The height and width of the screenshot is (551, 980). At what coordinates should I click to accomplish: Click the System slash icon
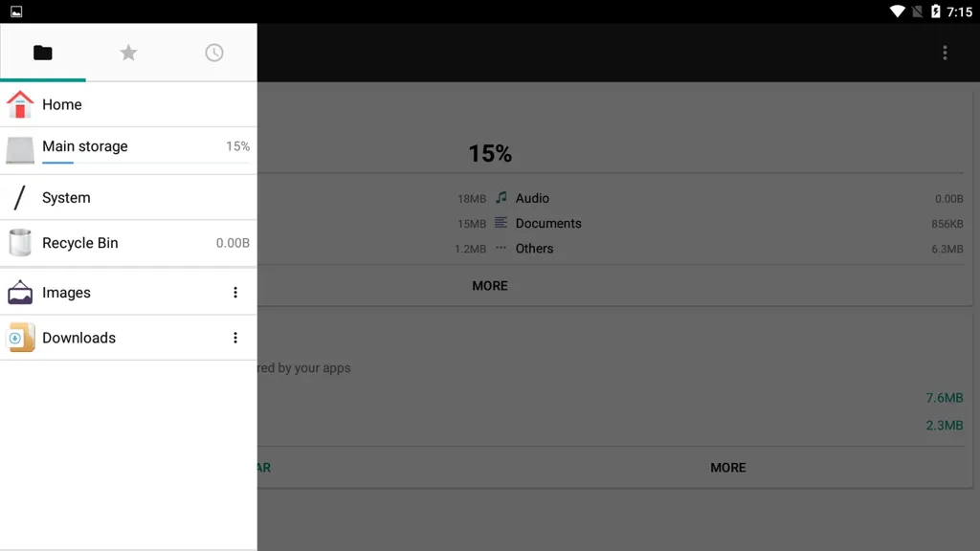[x=19, y=197]
